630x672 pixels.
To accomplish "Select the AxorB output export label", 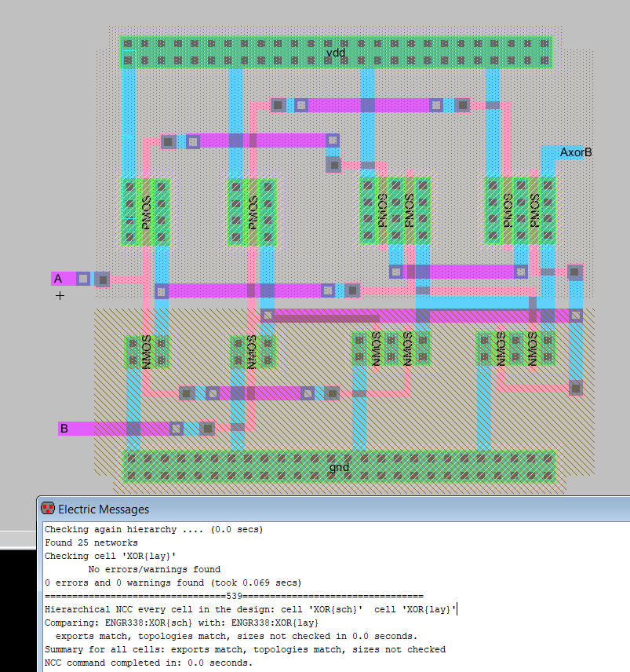I will 575,152.
